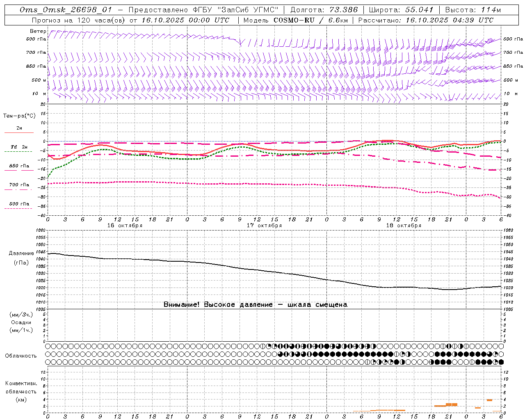Click the (мм/3ч.) precipitation unit label
Screen dimensions: 525x420
pos(21,315)
